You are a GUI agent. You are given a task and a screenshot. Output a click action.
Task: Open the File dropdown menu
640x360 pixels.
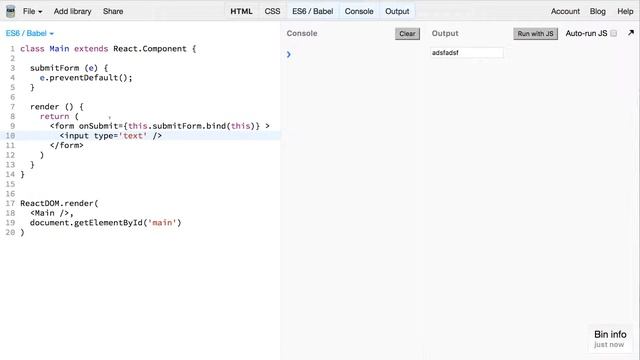pyautogui.click(x=32, y=11)
